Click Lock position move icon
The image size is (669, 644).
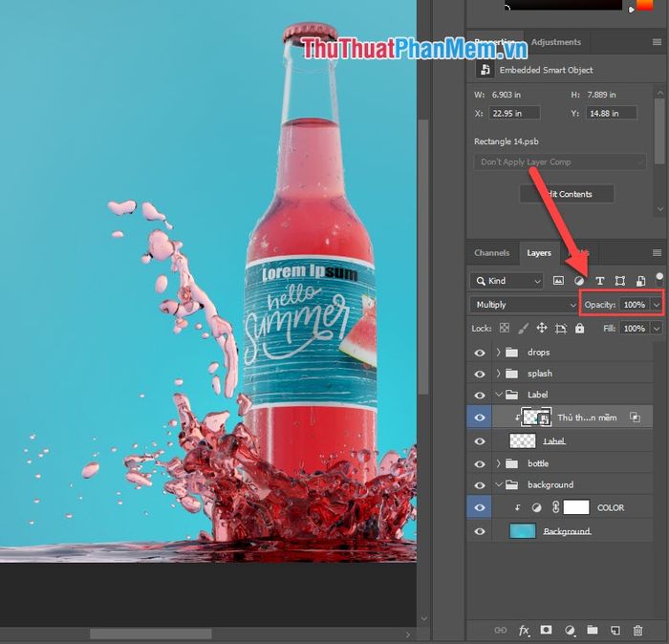pyautogui.click(x=542, y=328)
